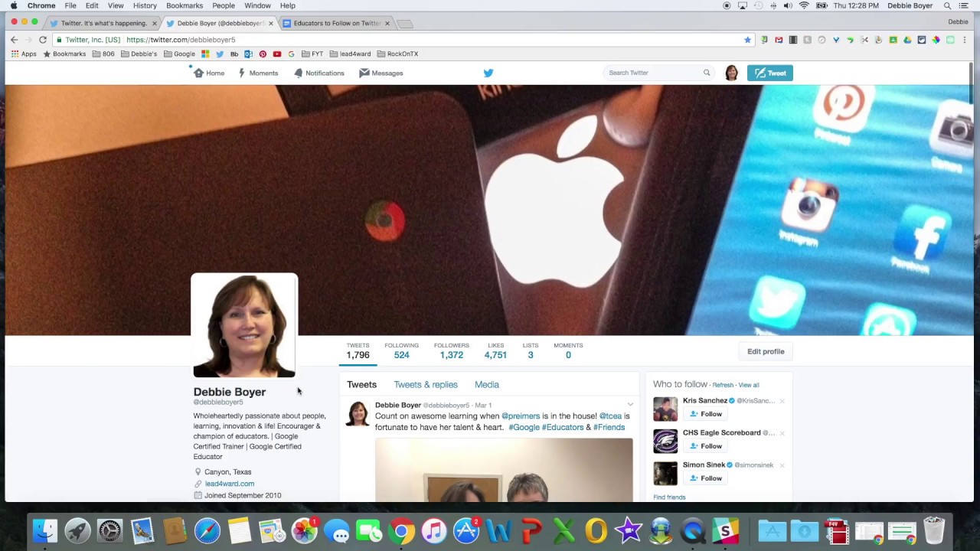Dismiss the Kris Sanchez suggestion

pyautogui.click(x=782, y=401)
